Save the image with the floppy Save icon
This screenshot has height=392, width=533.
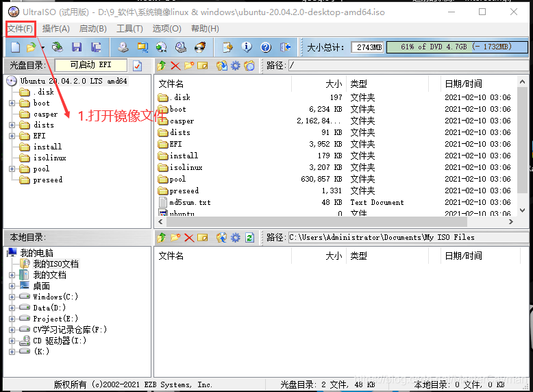(77, 47)
